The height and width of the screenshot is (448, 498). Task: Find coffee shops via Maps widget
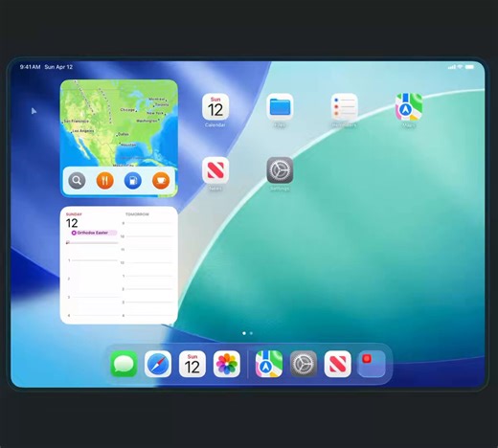161,181
